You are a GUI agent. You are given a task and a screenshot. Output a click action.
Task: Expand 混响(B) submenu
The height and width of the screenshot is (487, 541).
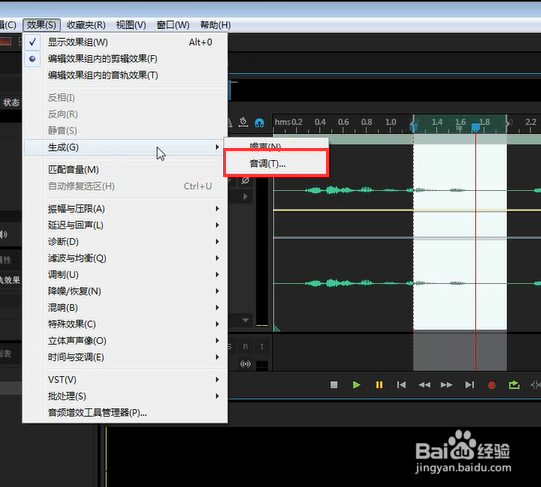125,308
